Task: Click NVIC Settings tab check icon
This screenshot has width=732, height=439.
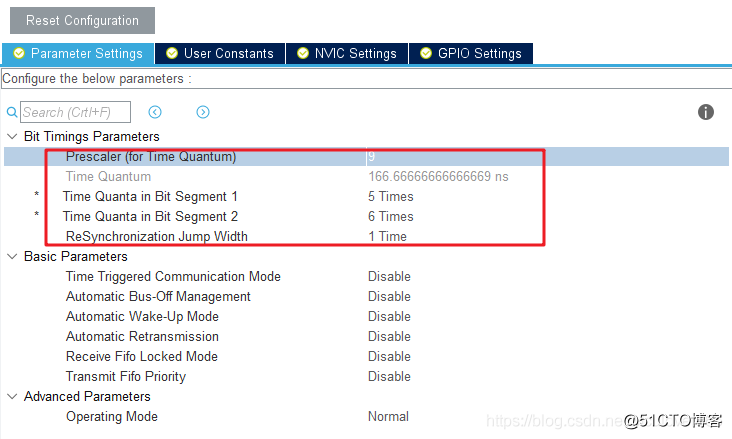Action: click(x=303, y=53)
